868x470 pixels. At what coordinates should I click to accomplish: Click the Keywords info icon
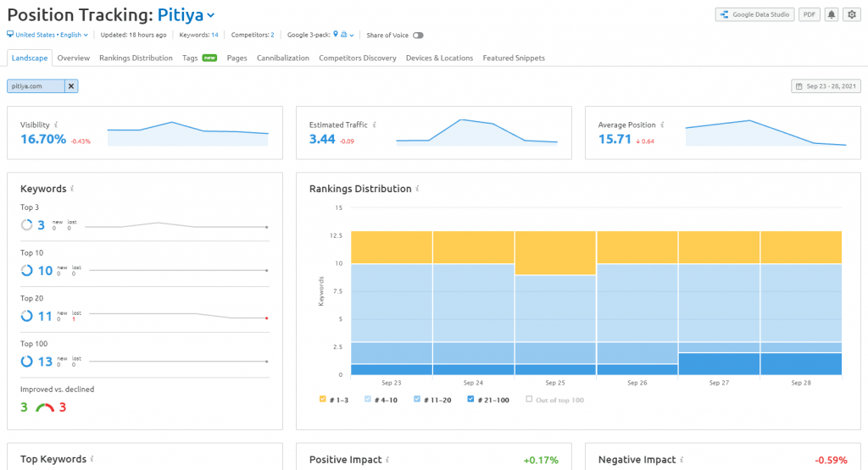(72, 189)
